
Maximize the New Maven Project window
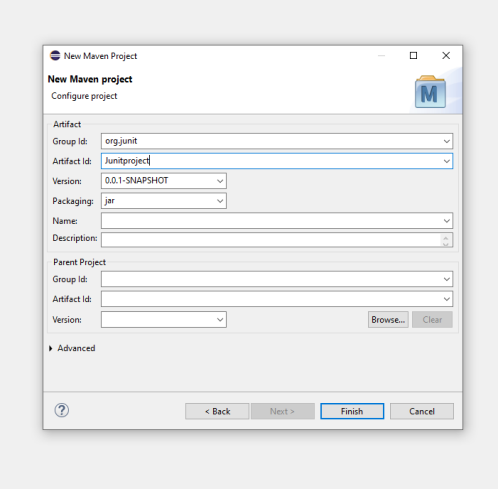click(413, 56)
